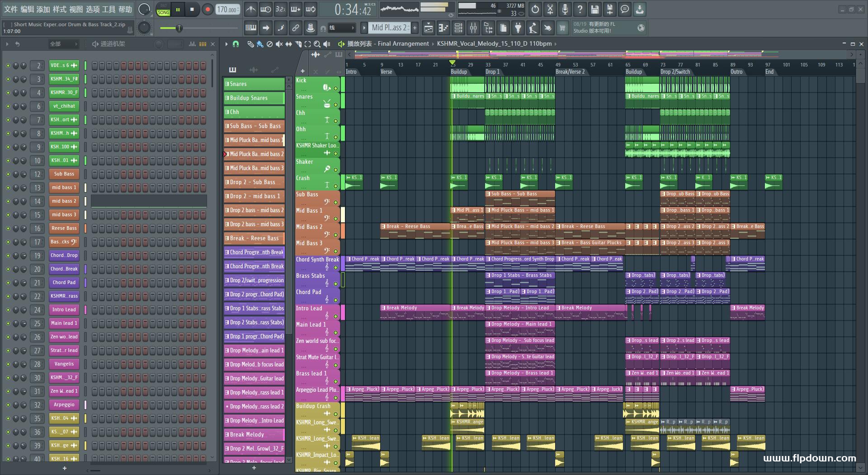Viewport: 868px width, 475px height.
Task: Open the Sub Bass channel button
Action: point(64,174)
